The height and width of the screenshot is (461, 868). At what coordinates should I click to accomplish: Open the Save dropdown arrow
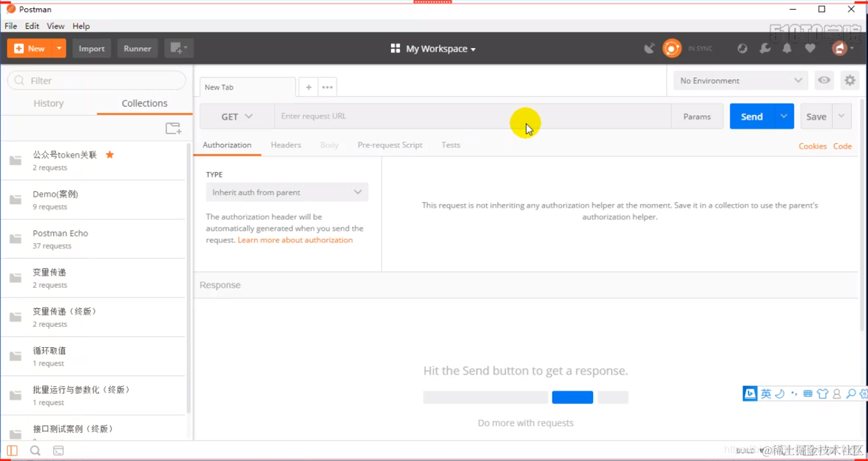[841, 116]
